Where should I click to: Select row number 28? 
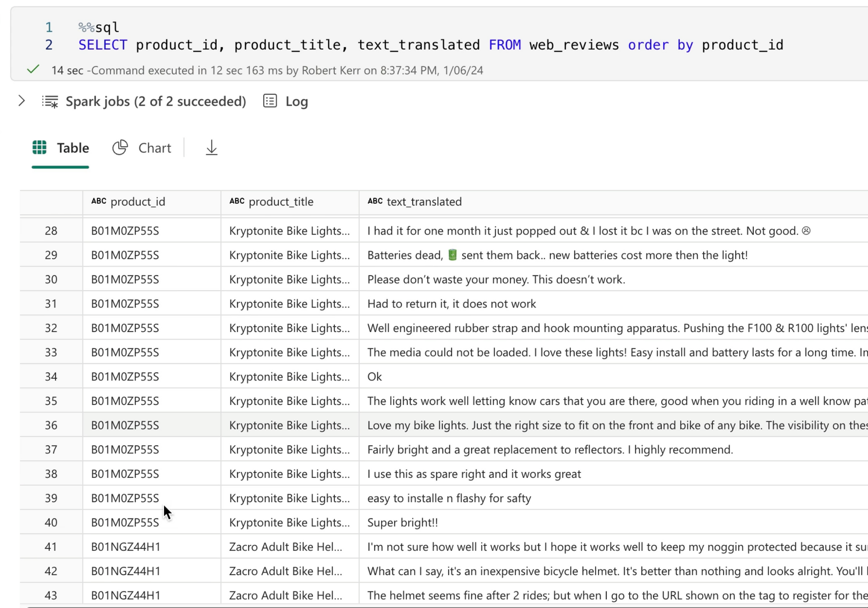point(51,231)
